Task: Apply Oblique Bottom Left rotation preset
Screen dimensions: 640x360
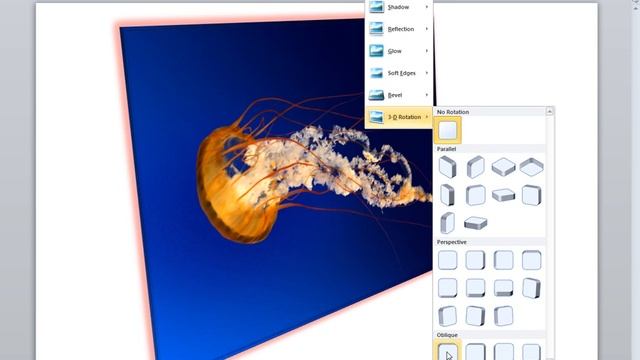Action: [503, 351]
